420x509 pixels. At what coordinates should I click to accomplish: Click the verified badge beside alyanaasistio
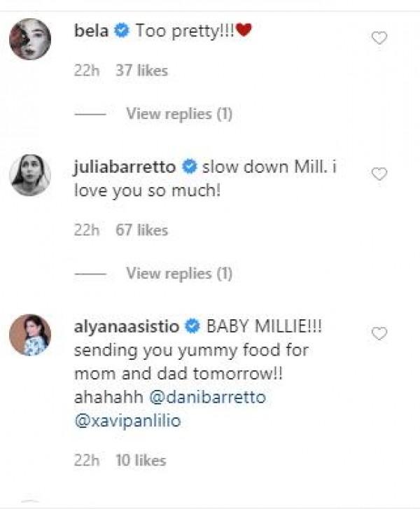[x=192, y=327]
